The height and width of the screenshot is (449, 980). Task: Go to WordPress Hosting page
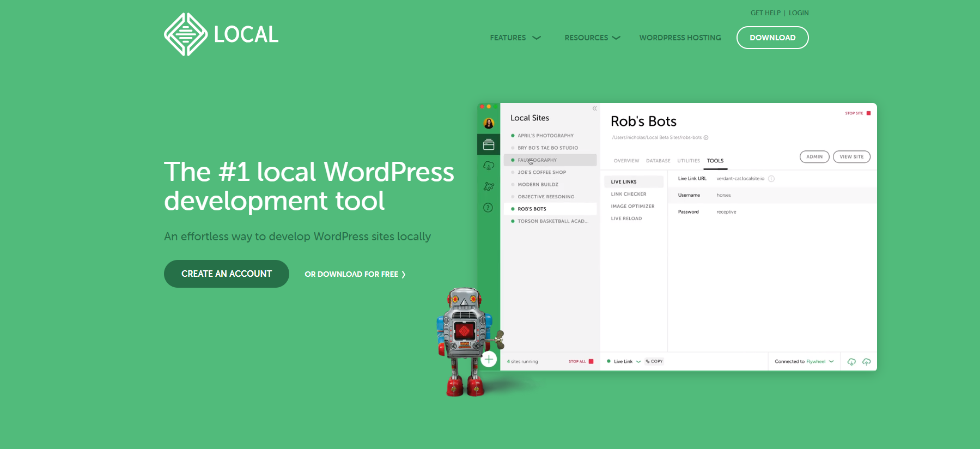coord(680,38)
